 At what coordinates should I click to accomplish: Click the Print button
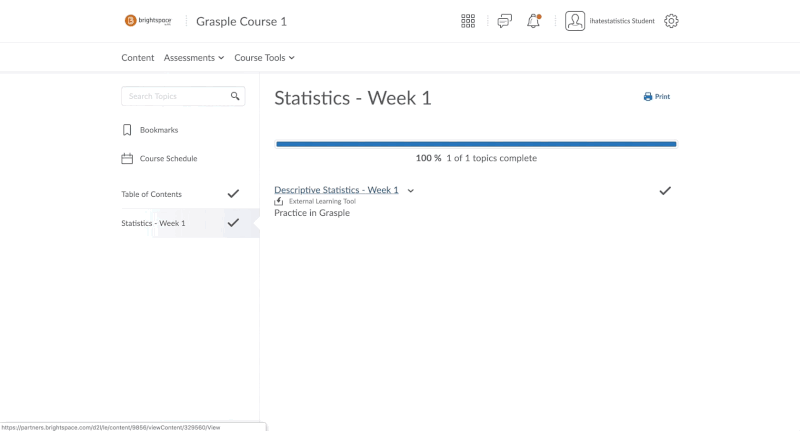pos(657,97)
